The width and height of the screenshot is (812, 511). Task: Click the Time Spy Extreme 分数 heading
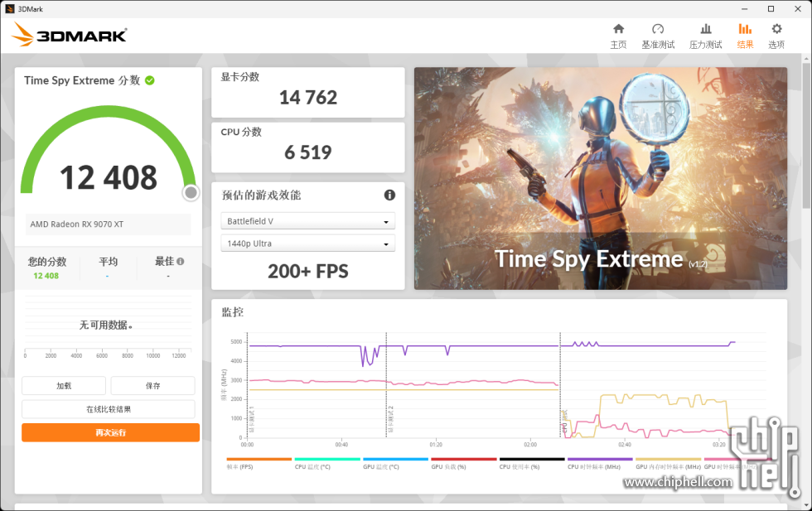coord(82,80)
